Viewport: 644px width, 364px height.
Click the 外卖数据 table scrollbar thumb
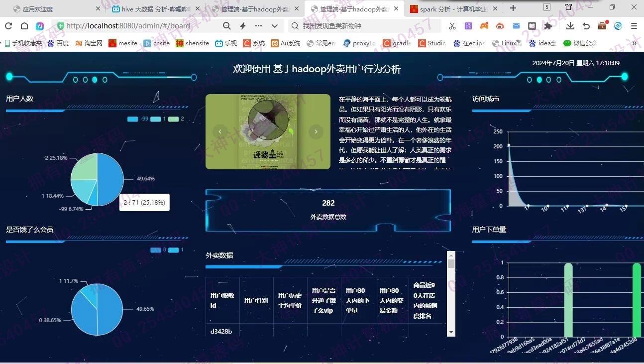[x=451, y=263]
